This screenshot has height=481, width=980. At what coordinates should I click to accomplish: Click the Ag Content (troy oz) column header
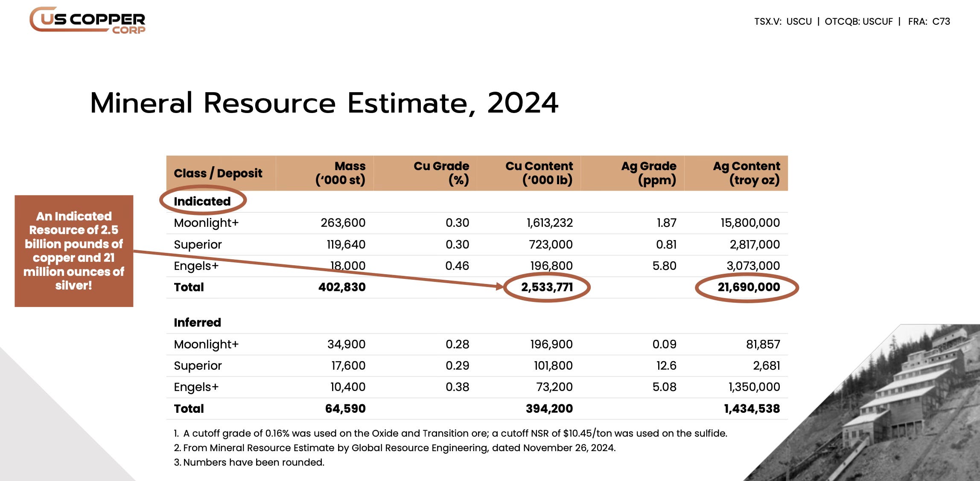click(x=747, y=173)
